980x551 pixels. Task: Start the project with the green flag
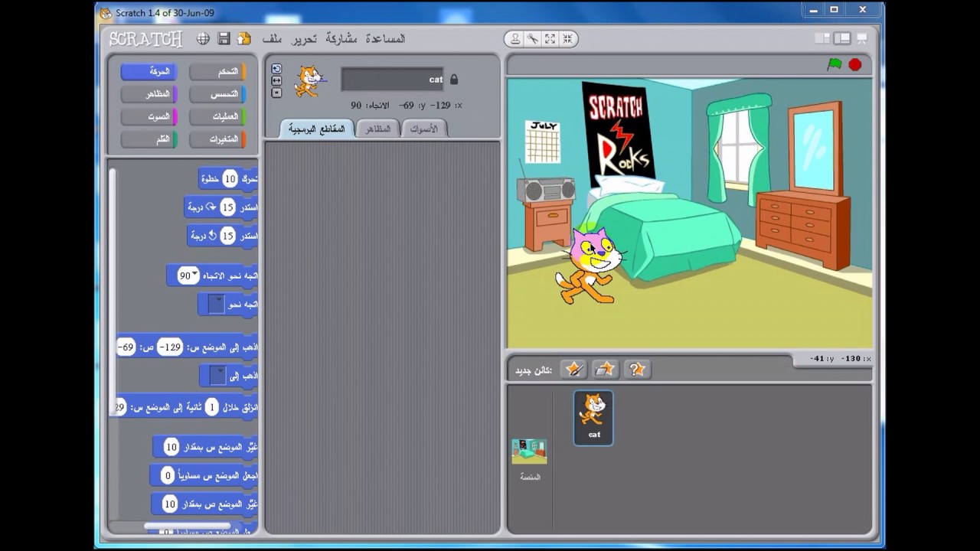point(835,65)
